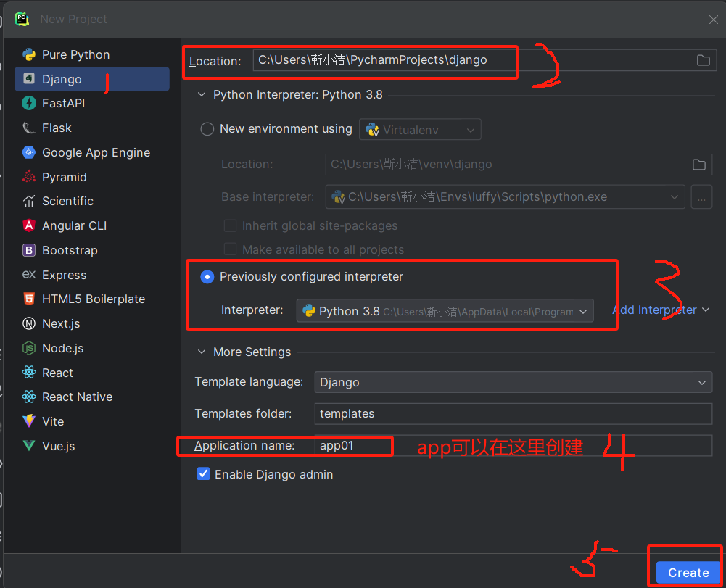Select the Flask project icon
Screen dimensions: 726x588
pyautogui.click(x=29, y=128)
